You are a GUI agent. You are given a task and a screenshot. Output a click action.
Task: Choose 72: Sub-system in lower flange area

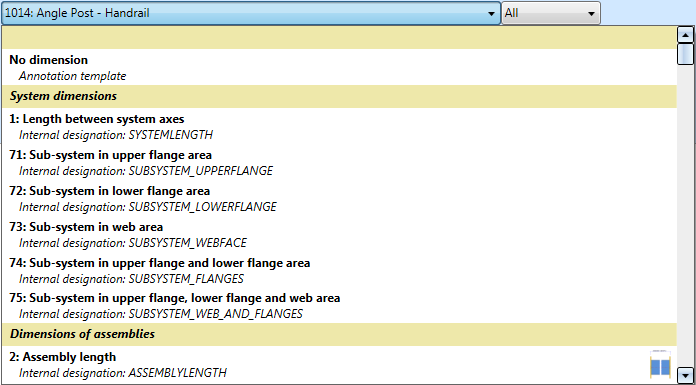[339, 198]
